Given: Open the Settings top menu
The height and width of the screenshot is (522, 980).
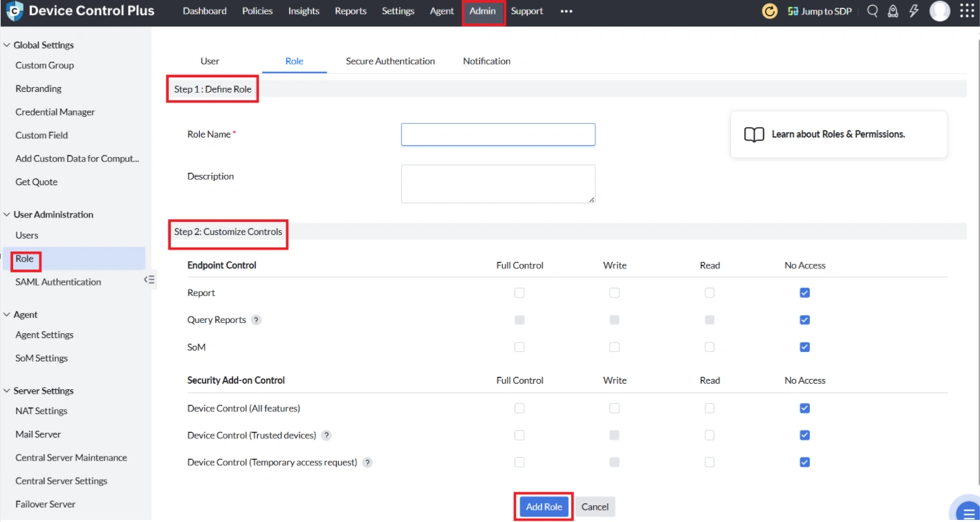Looking at the screenshot, I should pos(398,11).
